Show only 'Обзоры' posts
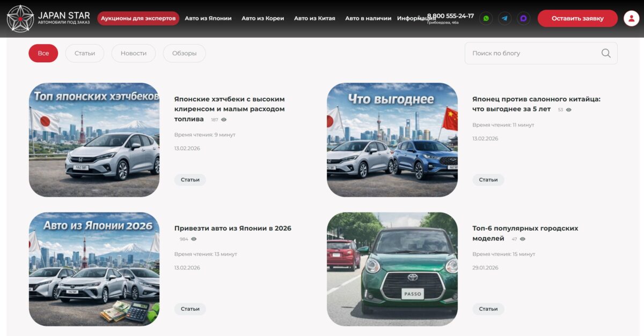Image resolution: width=644 pixels, height=336 pixels. (x=184, y=53)
